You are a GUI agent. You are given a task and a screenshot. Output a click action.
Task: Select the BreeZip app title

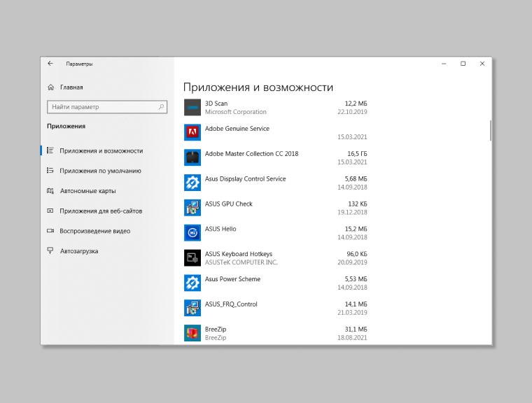216,330
